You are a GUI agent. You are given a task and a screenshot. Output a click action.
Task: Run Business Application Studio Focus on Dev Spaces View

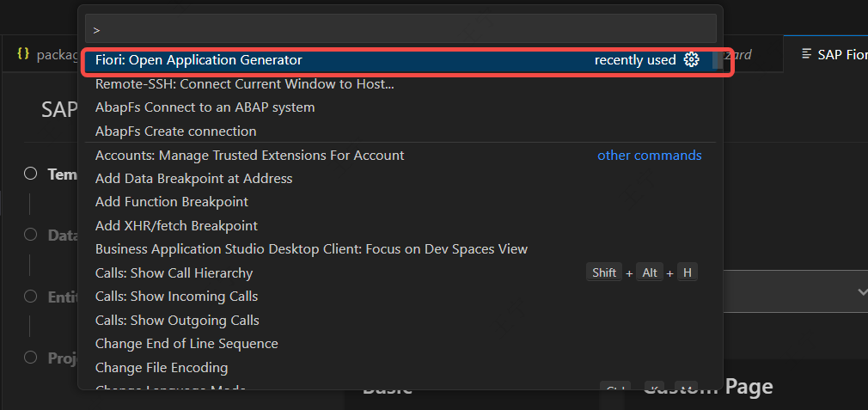click(400, 249)
